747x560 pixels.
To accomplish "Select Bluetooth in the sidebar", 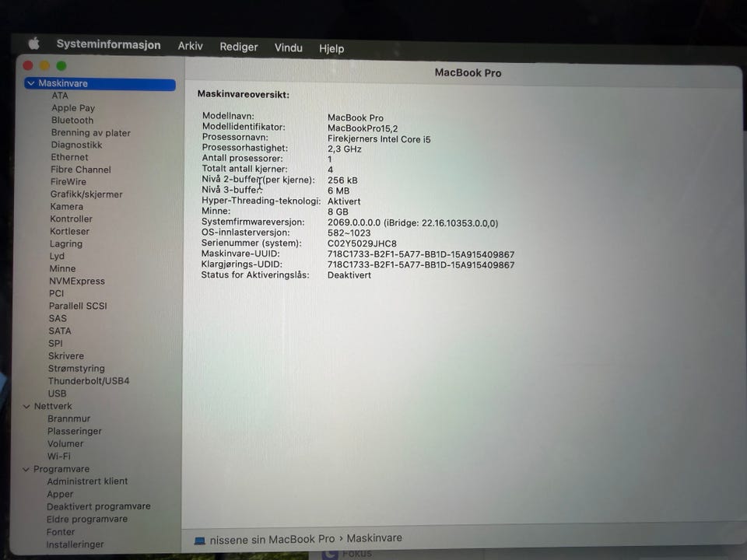I will 72,121.
